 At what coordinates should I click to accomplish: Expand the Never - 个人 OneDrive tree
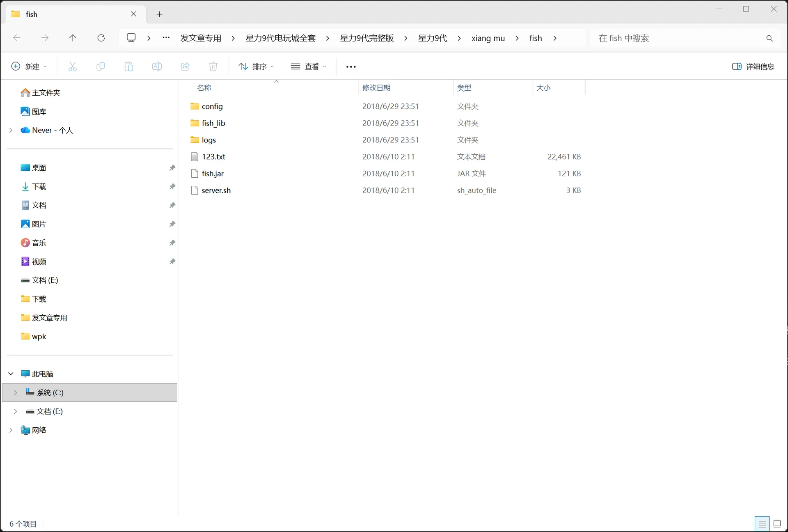11,130
